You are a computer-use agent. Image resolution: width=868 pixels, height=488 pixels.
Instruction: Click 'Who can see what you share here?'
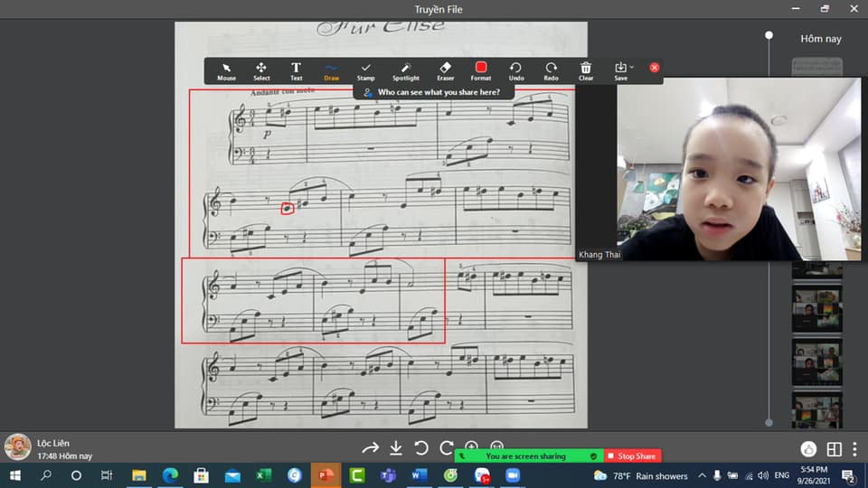432,92
